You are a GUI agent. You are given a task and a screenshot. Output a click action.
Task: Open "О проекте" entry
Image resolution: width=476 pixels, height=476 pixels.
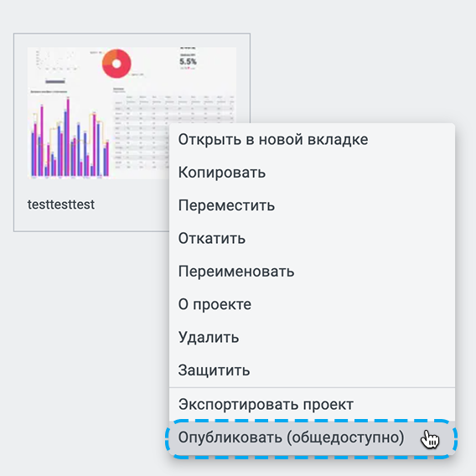click(x=312, y=304)
